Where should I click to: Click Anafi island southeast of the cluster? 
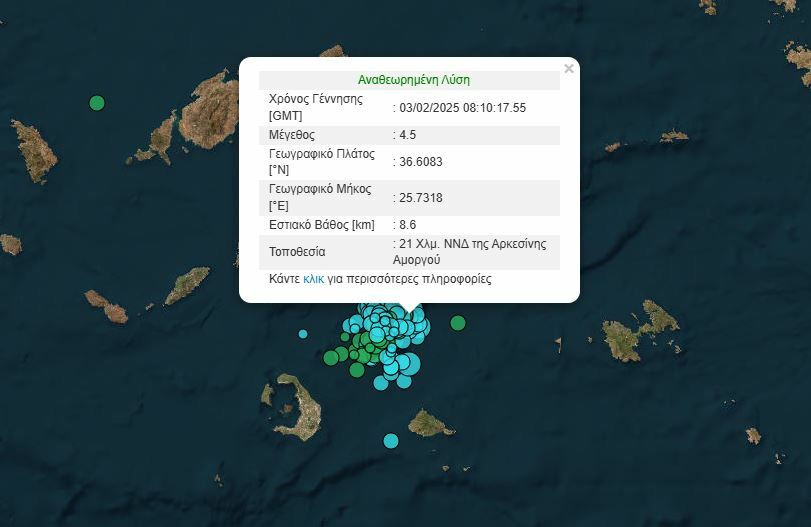click(x=431, y=423)
